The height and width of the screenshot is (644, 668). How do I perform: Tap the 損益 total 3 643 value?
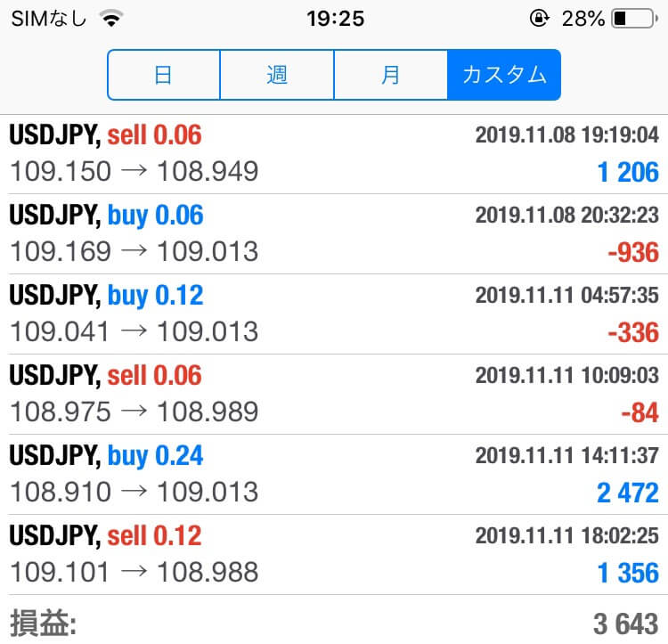626,624
